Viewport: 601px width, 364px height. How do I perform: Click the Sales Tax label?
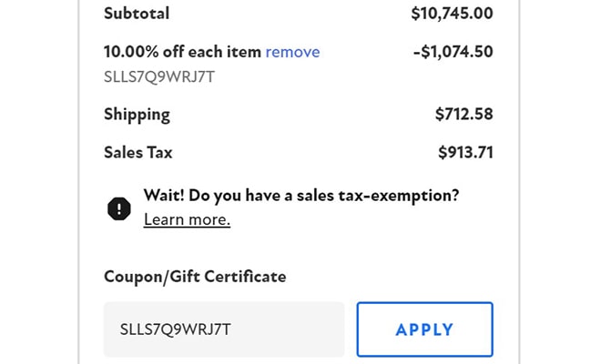tap(138, 152)
